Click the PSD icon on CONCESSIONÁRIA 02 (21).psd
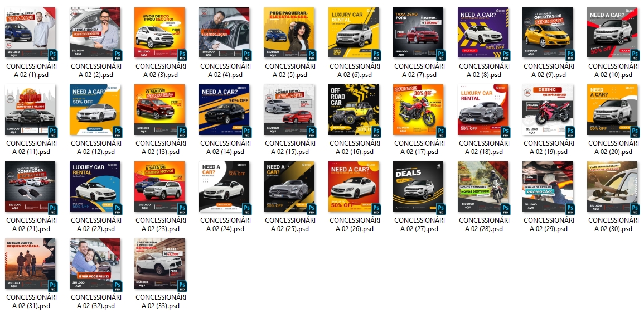This screenshot has width=644, height=312. 52,209
